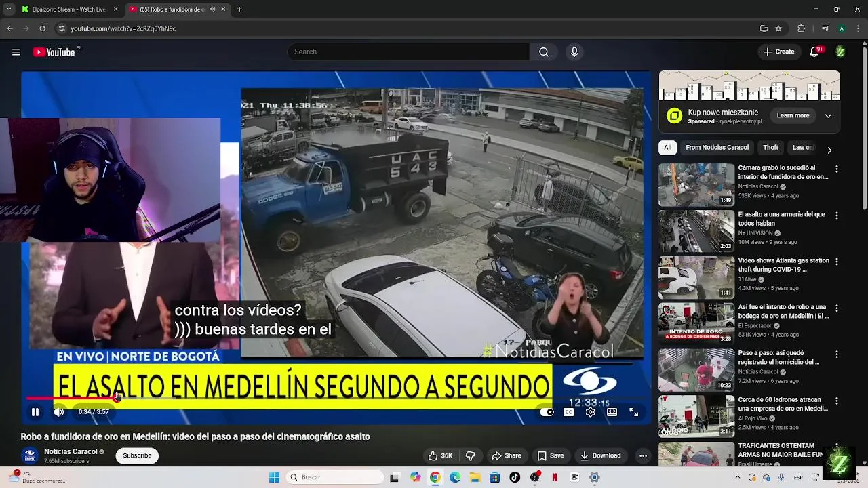Subscribe to Noticias Caracol
This screenshot has height=488, width=868.
[137, 455]
